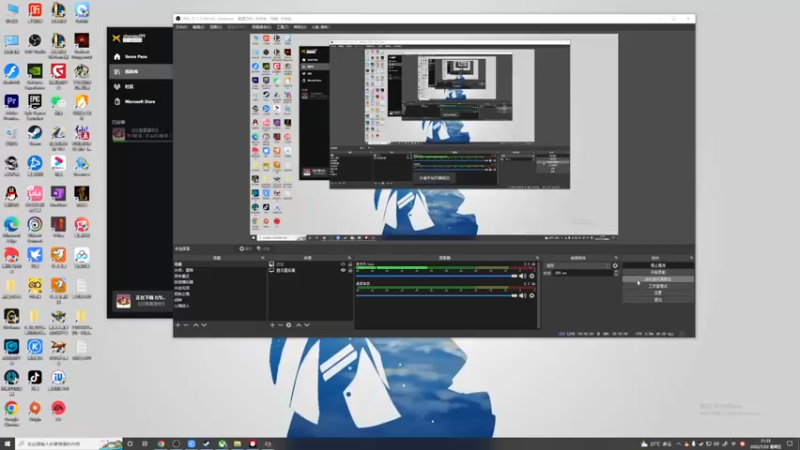Open Adobe Premiere Pro desktop icon
Image resolution: width=800 pixels, height=450 pixels.
(11, 105)
